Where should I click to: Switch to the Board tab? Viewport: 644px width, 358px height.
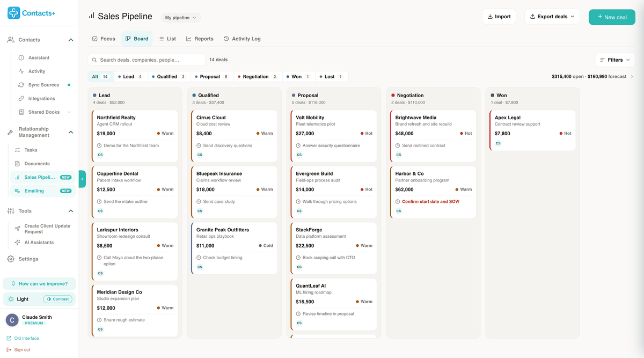137,39
